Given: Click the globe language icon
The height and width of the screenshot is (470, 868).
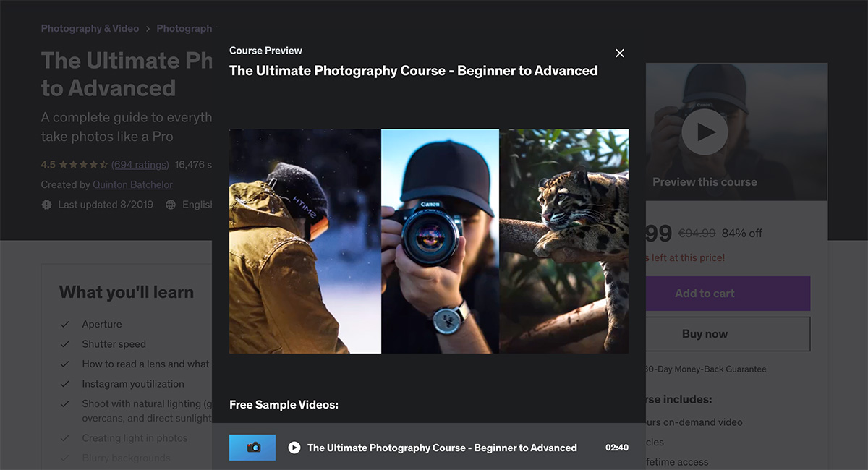Looking at the screenshot, I should (x=171, y=205).
